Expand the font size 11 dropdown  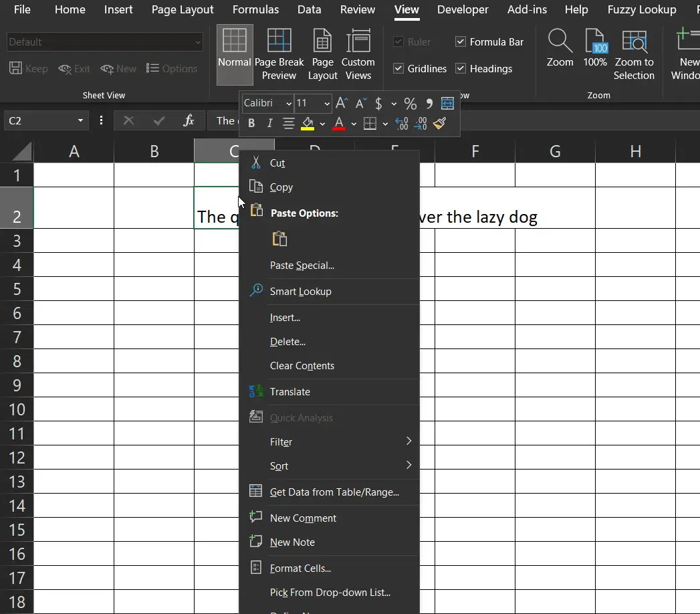(x=327, y=104)
